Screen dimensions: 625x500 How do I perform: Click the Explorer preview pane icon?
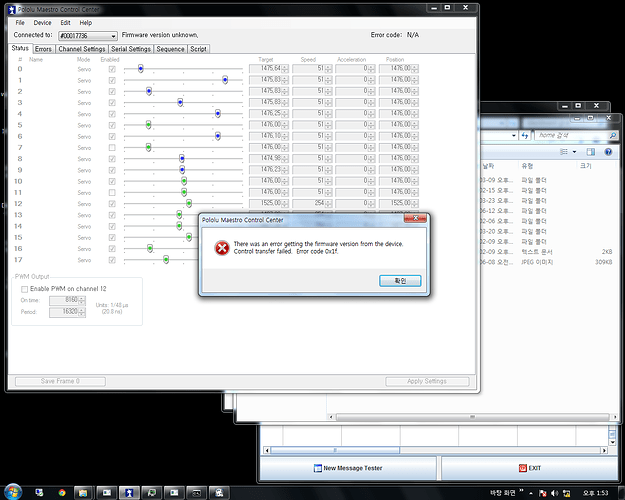point(592,153)
